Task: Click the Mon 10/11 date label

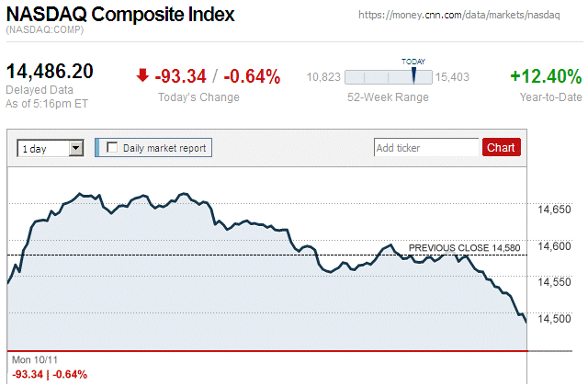Action: [x=33, y=359]
